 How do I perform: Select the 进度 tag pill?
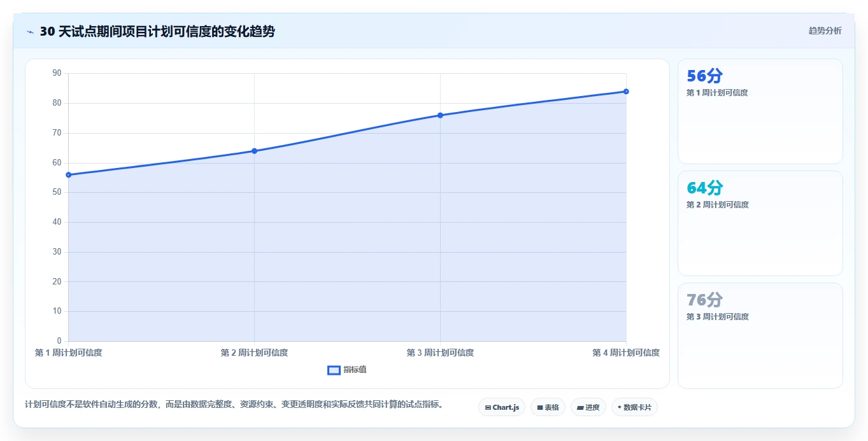[x=588, y=407]
